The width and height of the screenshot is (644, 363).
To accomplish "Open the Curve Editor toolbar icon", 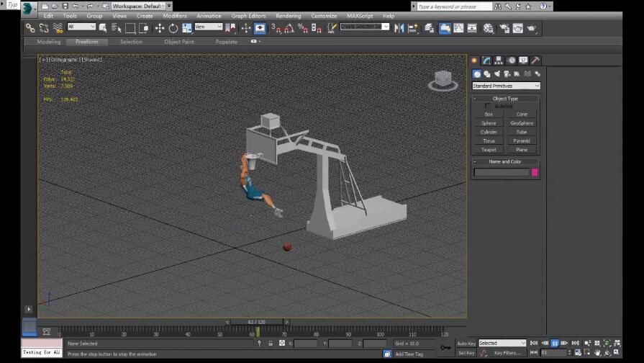I will pos(458,28).
